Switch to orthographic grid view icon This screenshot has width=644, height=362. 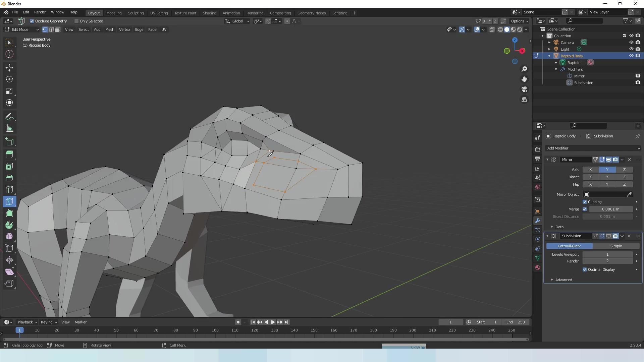(524, 100)
